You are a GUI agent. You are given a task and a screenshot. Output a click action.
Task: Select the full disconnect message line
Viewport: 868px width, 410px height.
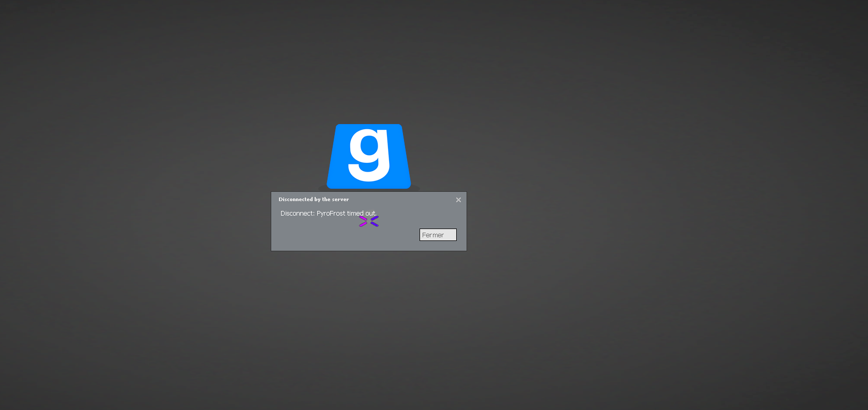pos(328,214)
